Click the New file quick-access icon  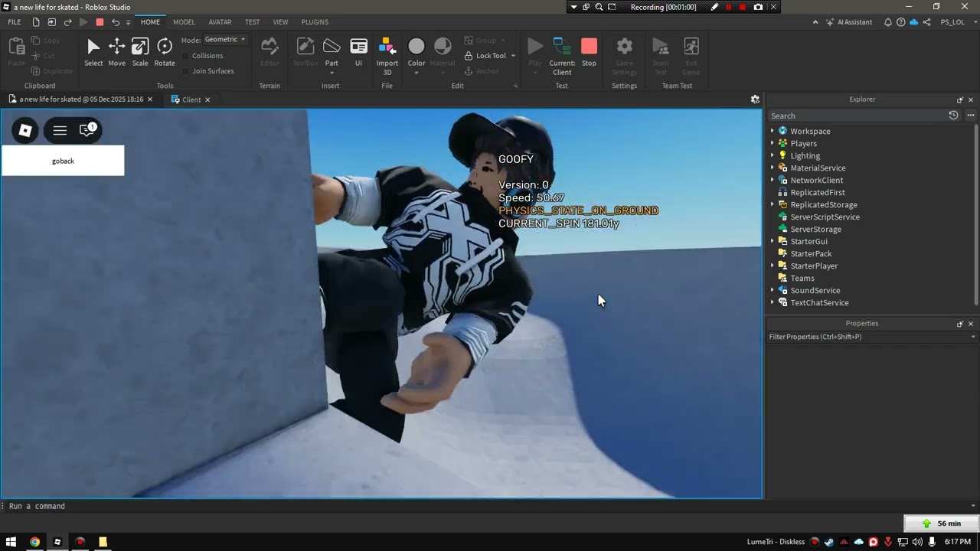pyautogui.click(x=36, y=22)
